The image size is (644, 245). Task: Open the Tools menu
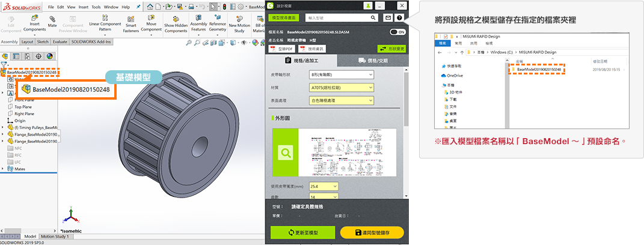(x=96, y=7)
